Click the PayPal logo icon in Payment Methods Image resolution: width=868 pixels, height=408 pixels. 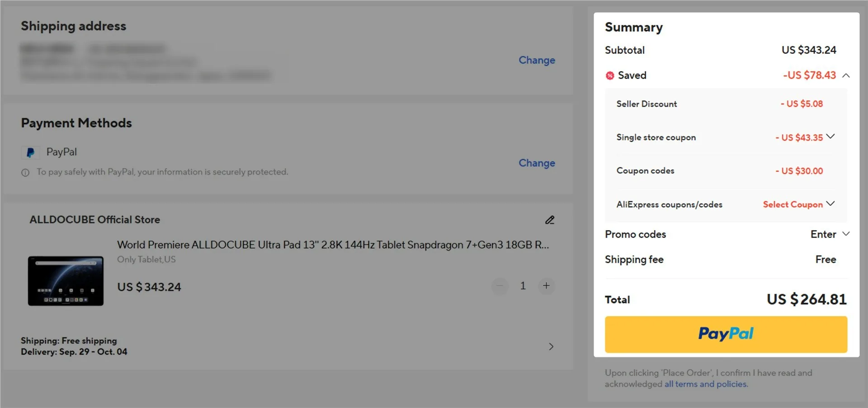(x=30, y=153)
